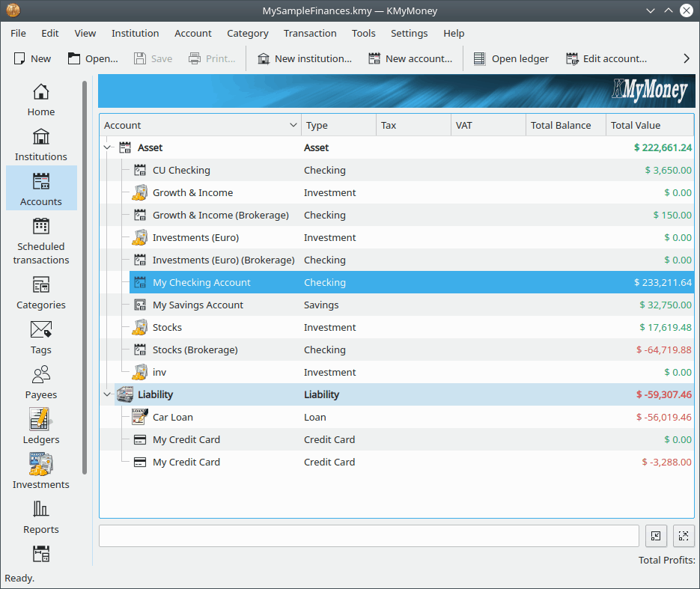Image resolution: width=700 pixels, height=589 pixels.
Task: Click the $ 222,661.24 asset total
Action: coord(663,147)
